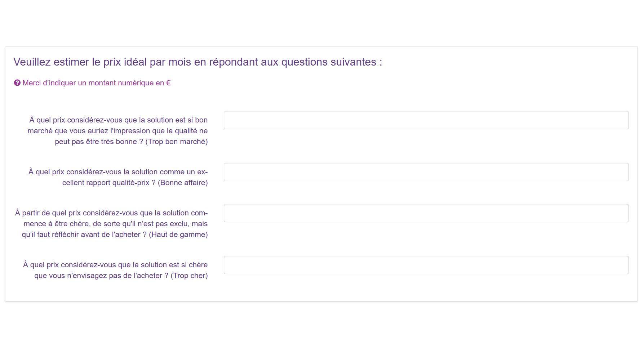This screenshot has width=644, height=362.
Task: Click the euro symbol in the hint
Action: click(168, 83)
